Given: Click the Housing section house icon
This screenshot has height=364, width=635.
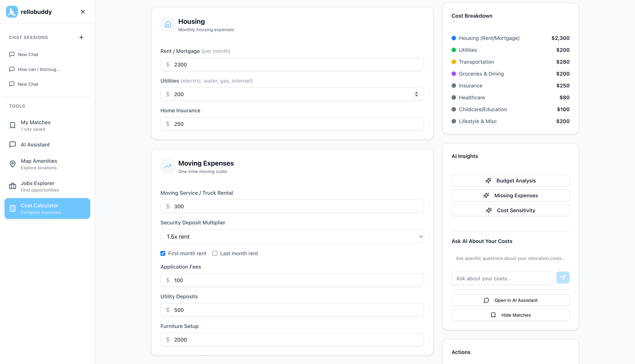Looking at the screenshot, I should point(168,24).
